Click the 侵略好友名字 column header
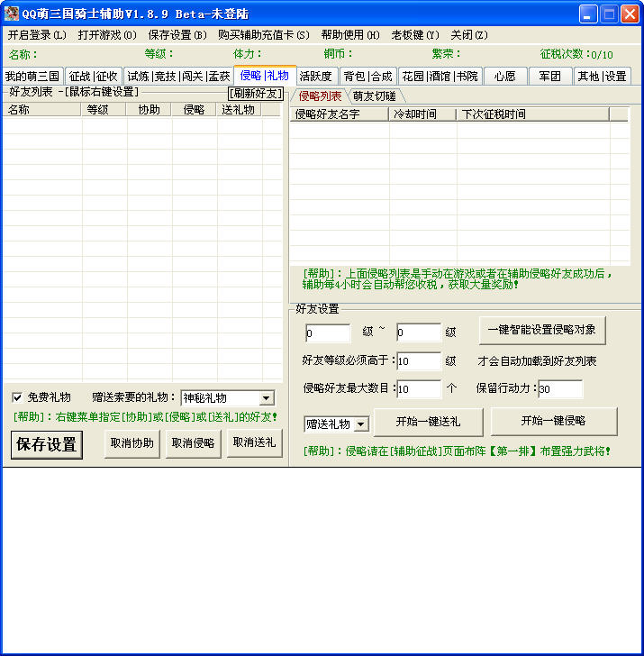The height and width of the screenshot is (656, 644). [x=340, y=114]
